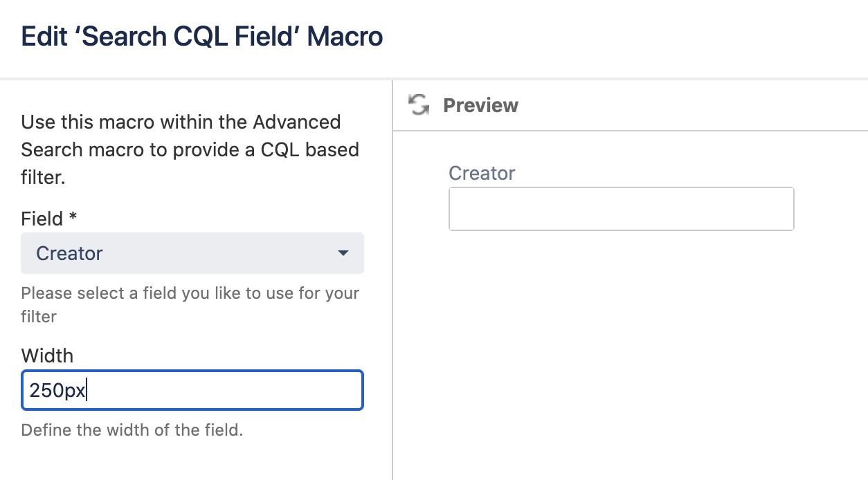Viewport: 868px width, 480px height.
Task: Click the Creator label in the preview
Action: pos(482,173)
